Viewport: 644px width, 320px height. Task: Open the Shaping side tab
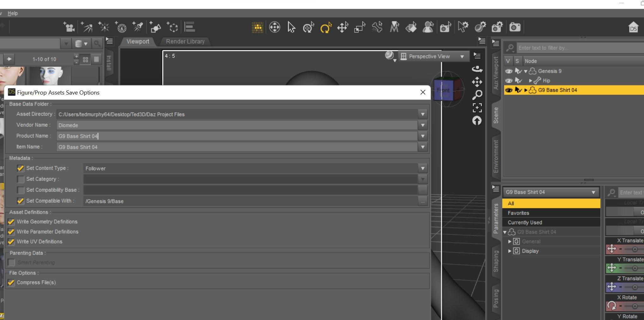(496, 261)
